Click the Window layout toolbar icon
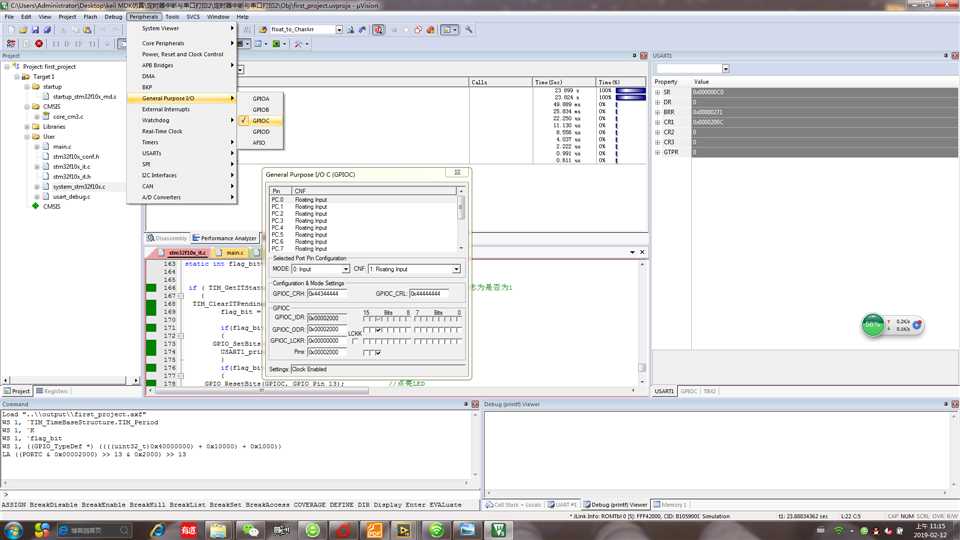Screen dimensions: 960x540 (x=449, y=29)
